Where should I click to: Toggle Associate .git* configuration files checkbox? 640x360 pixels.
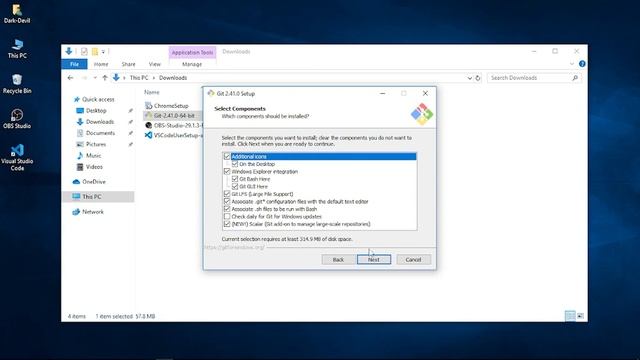(227, 201)
